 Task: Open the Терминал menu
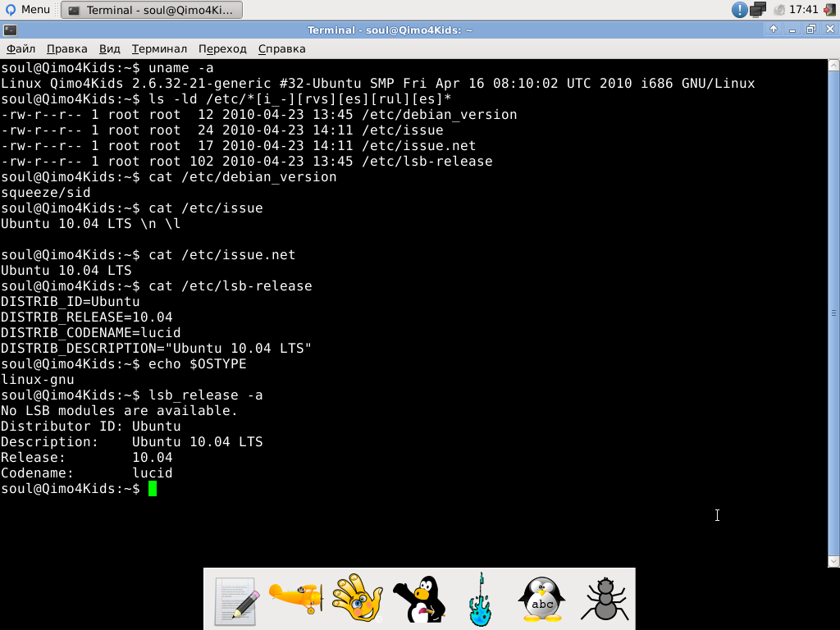pyautogui.click(x=159, y=48)
